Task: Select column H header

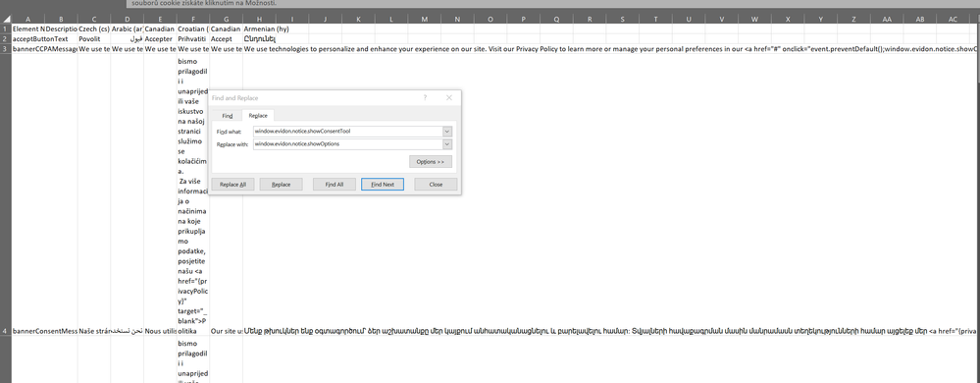Action: (259, 20)
